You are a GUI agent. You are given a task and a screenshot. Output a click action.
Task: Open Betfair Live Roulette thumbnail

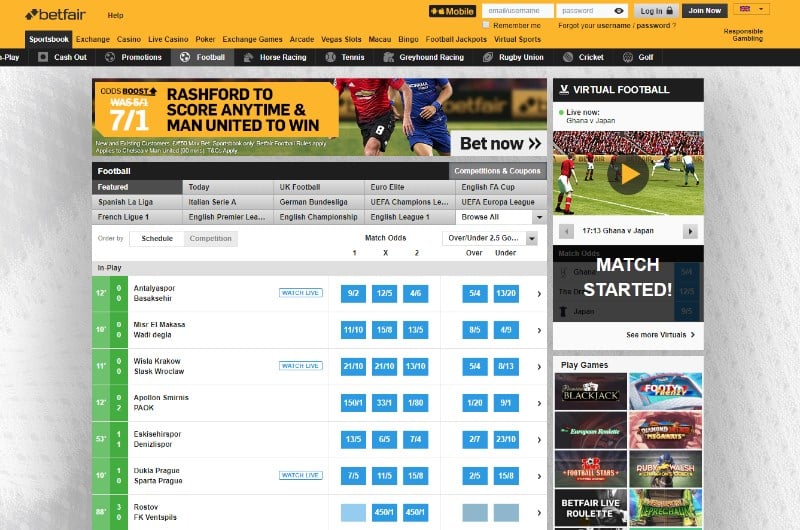point(591,508)
